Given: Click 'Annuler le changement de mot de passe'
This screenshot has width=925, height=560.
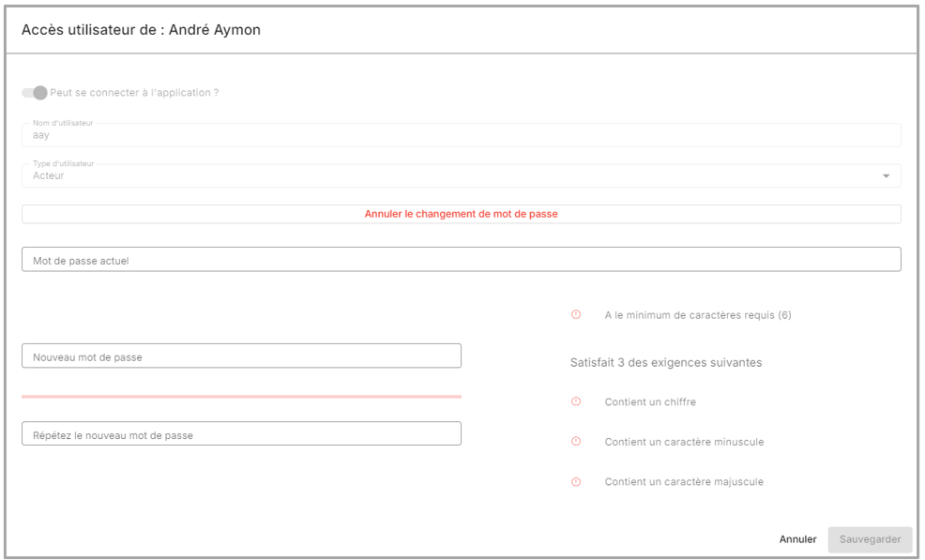Looking at the screenshot, I should click(x=461, y=214).
